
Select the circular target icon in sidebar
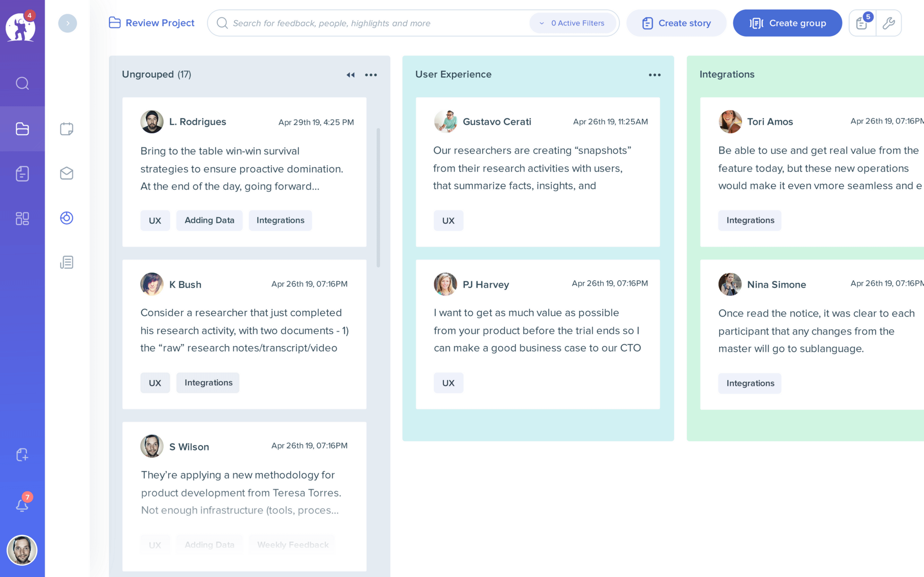click(66, 218)
